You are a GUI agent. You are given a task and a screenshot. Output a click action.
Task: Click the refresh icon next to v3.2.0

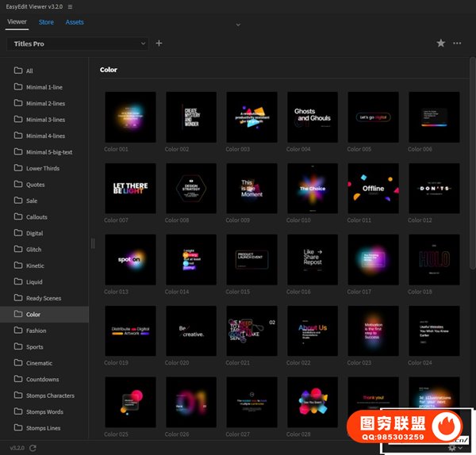point(33,448)
